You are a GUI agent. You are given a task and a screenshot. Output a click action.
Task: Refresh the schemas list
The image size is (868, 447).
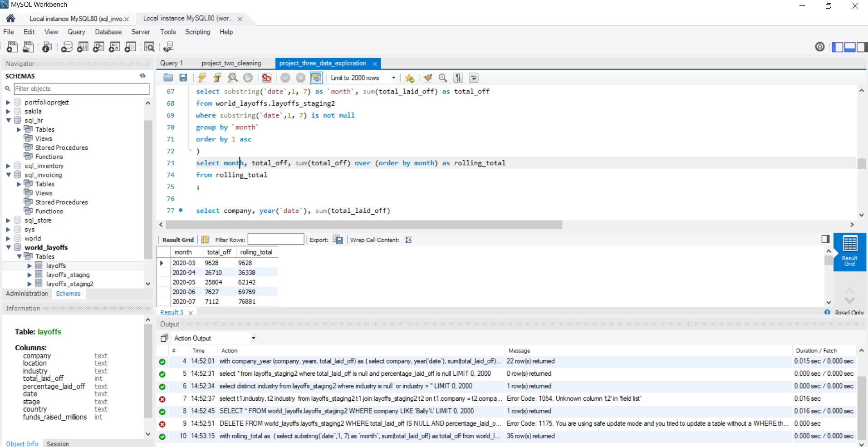(x=143, y=76)
